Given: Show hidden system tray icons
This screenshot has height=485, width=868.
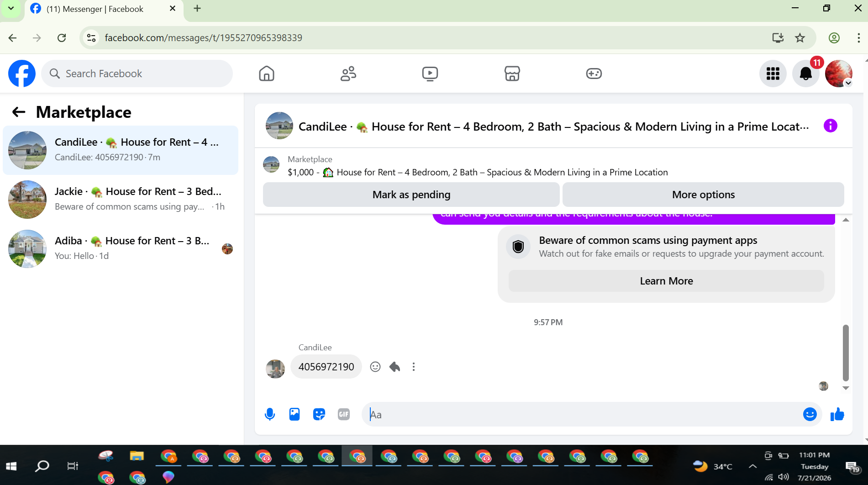Looking at the screenshot, I should coord(753,466).
